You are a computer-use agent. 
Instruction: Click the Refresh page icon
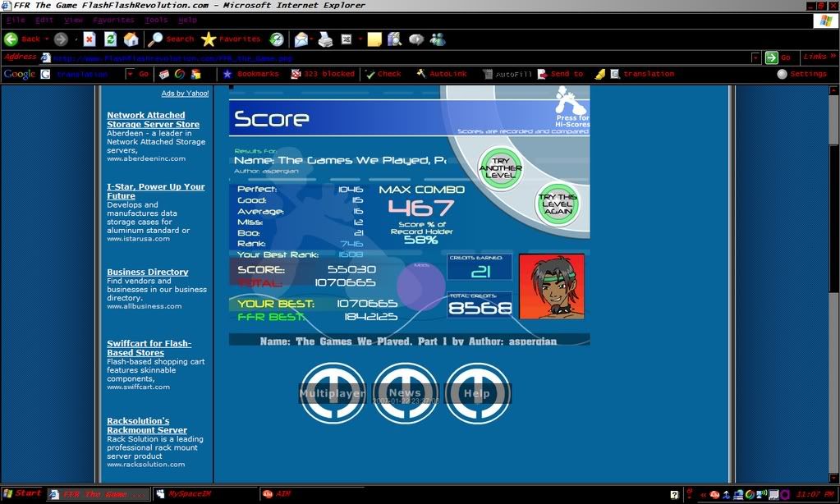coord(110,39)
